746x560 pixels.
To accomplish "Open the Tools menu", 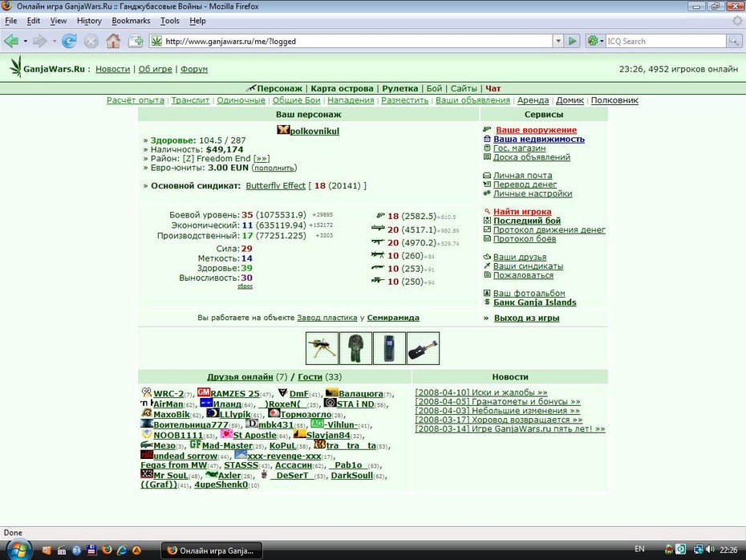I will 170,21.
